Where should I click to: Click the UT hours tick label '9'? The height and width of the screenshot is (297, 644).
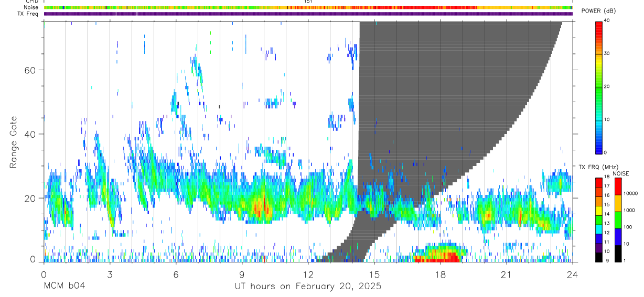(242, 274)
